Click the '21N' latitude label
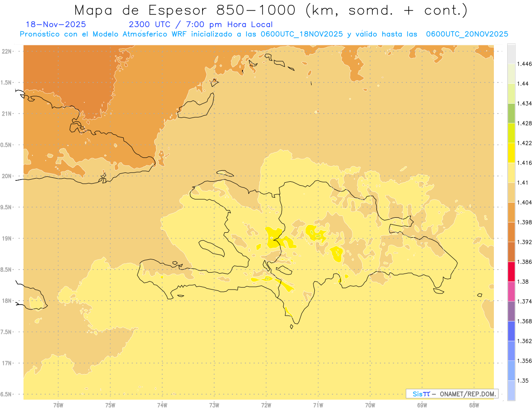Image resolution: width=532 pixels, height=411 pixels. coord(7,114)
